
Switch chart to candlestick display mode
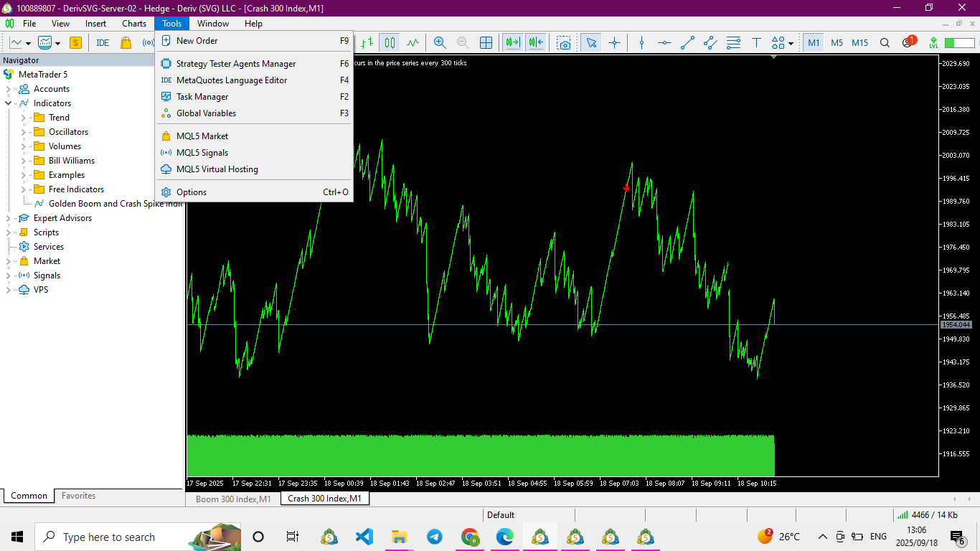[x=390, y=43]
